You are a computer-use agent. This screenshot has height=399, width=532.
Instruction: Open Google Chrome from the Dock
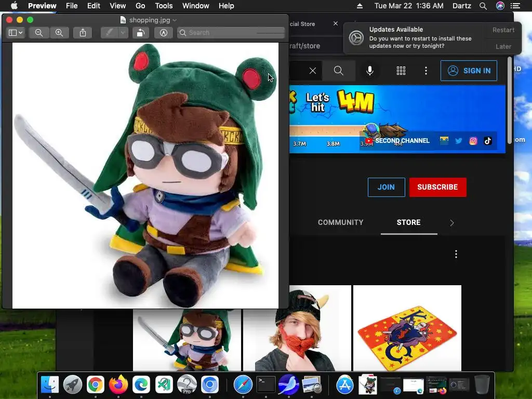pyautogui.click(x=96, y=385)
